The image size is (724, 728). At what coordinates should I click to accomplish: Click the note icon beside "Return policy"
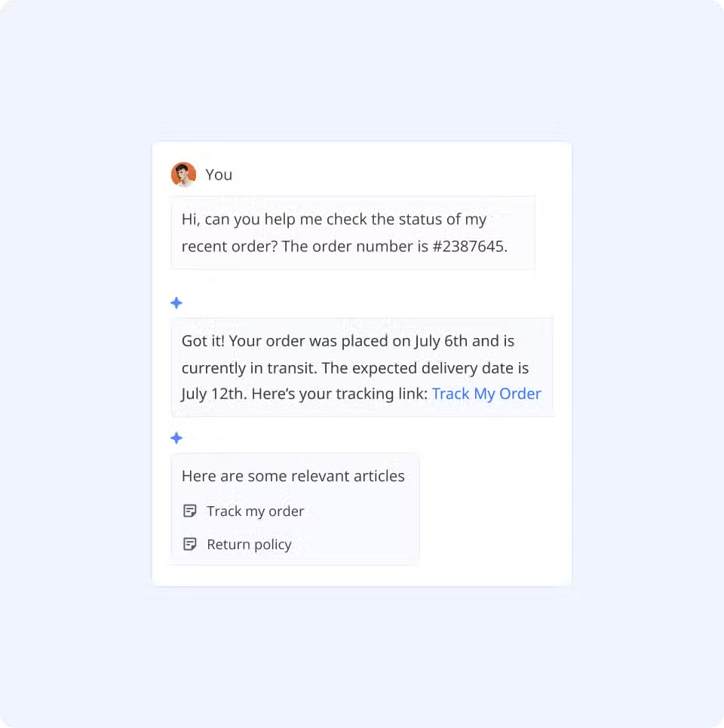coord(190,544)
